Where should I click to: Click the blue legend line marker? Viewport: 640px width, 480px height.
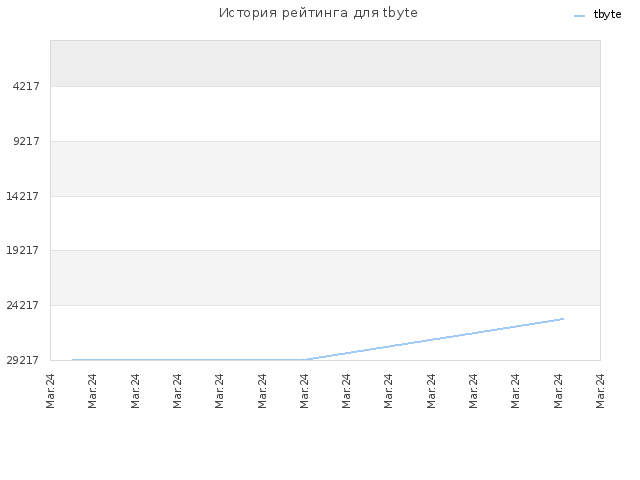point(579,16)
